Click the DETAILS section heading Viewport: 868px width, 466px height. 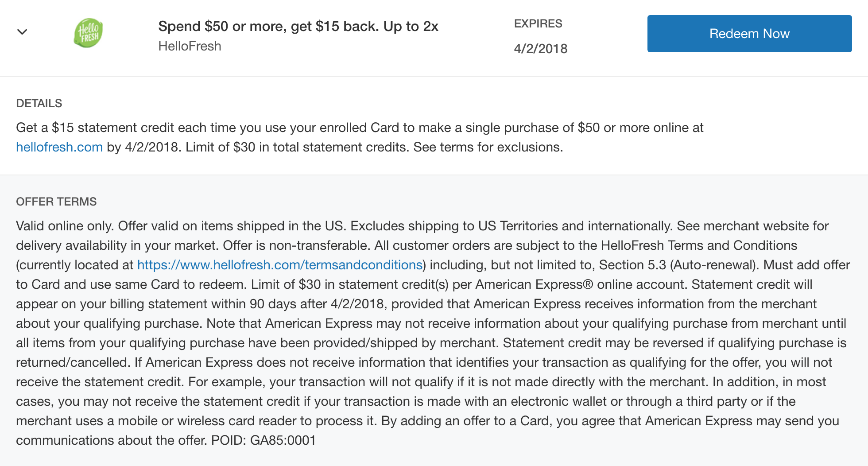pyautogui.click(x=39, y=103)
